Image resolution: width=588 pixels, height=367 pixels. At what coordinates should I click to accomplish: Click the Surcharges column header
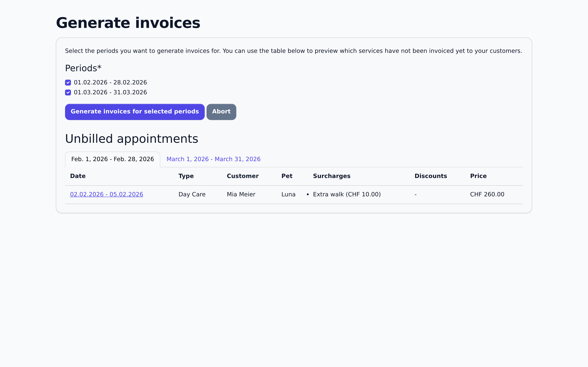(332, 176)
